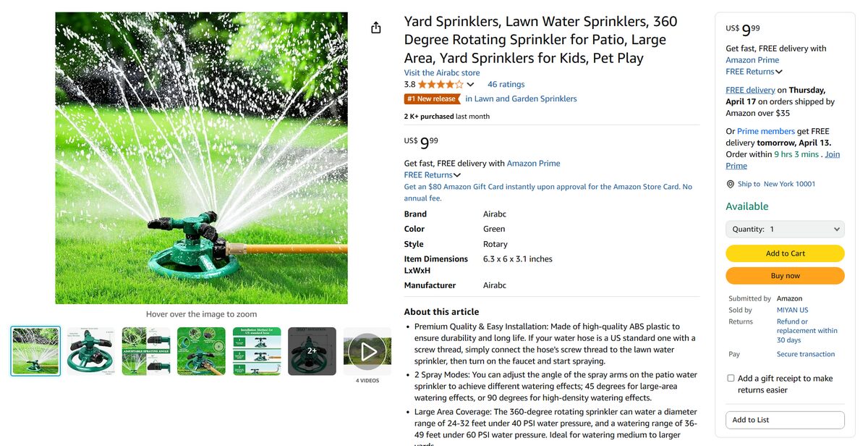Open the Add to List panel

tap(785, 419)
